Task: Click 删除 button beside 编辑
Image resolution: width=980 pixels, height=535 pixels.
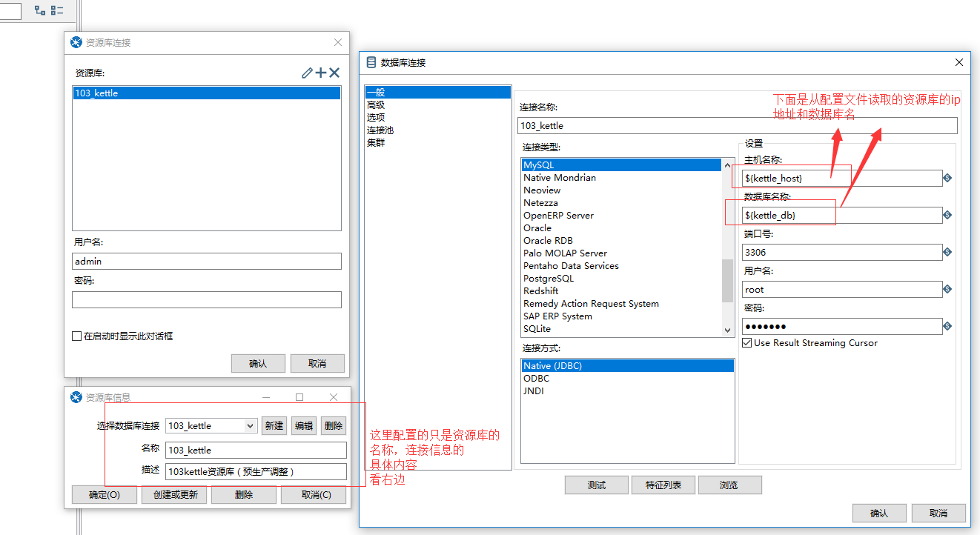Action: [334, 425]
